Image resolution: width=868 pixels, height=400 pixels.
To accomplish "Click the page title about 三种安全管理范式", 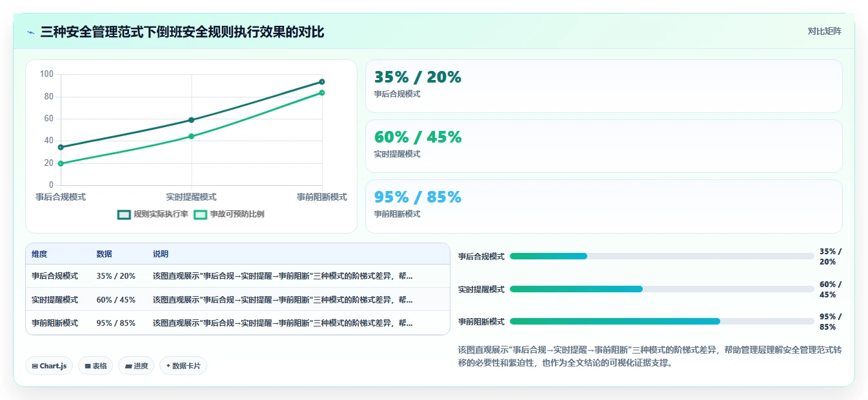I will tap(182, 32).
